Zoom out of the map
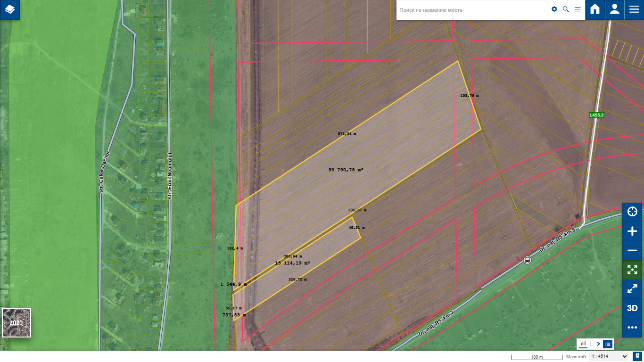 (632, 250)
